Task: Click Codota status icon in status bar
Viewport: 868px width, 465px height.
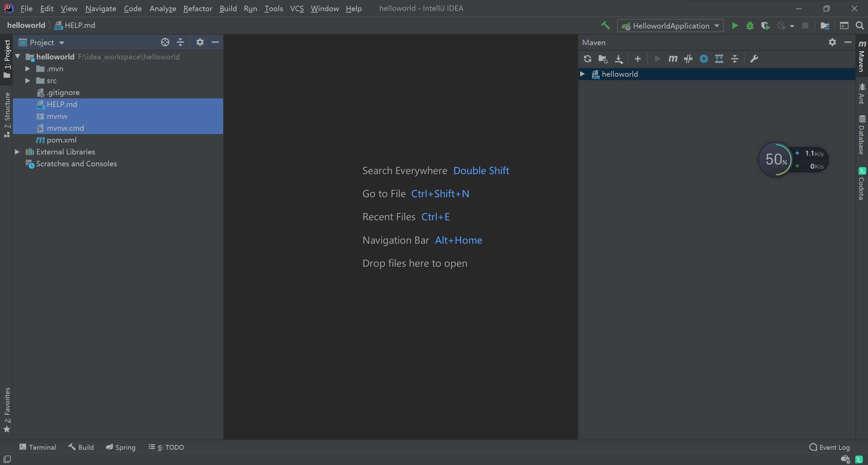Action: 859,459
